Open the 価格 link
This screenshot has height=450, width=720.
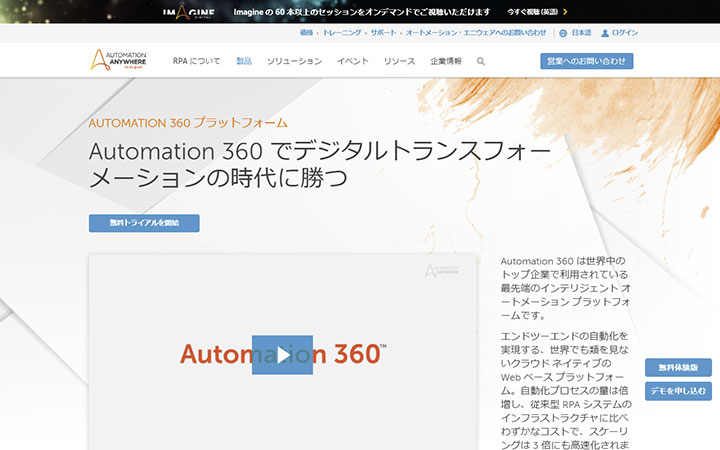point(306,33)
